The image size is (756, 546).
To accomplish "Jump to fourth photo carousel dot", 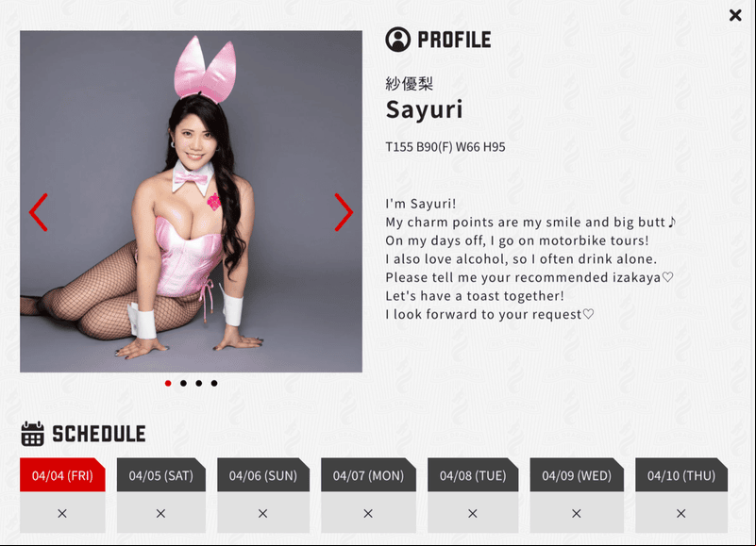I will 214,383.
